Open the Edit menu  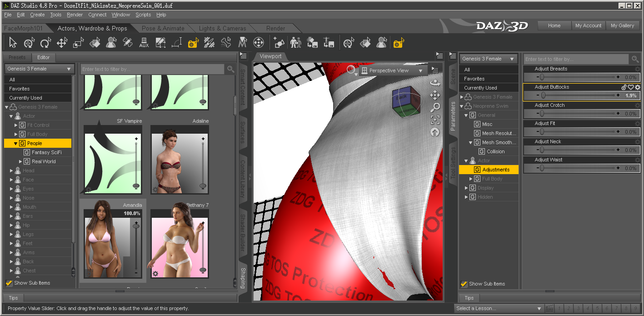coord(21,15)
